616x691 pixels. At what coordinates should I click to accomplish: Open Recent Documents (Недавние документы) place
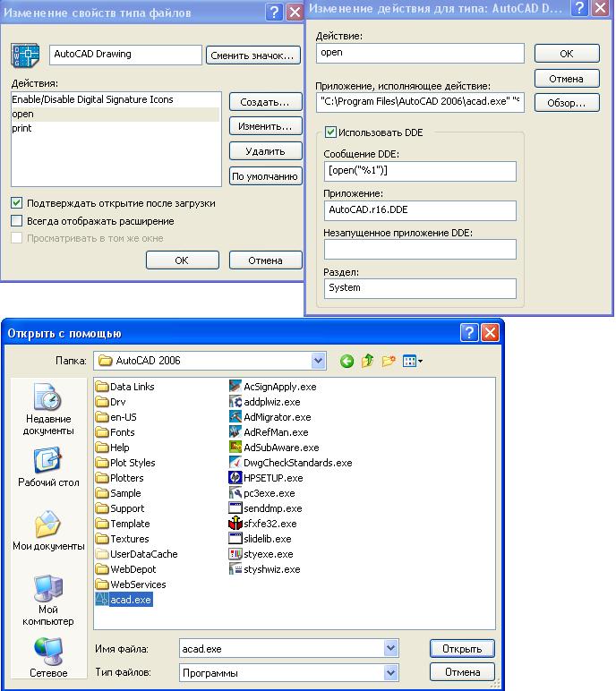(x=48, y=409)
